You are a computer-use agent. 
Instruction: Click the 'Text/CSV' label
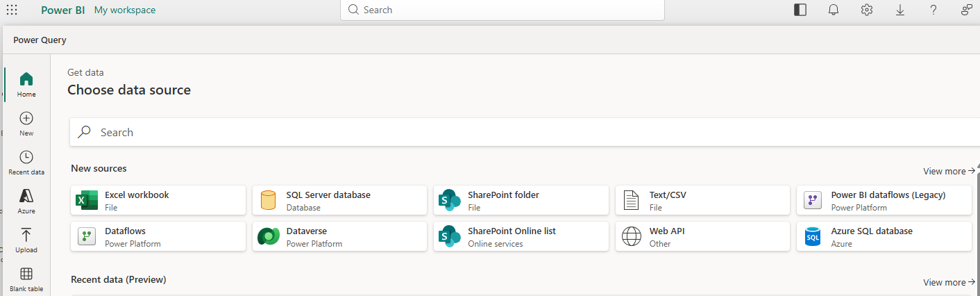coord(668,195)
